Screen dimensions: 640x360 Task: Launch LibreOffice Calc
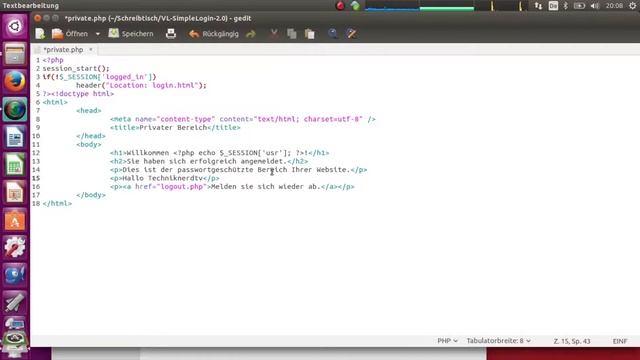15,164
